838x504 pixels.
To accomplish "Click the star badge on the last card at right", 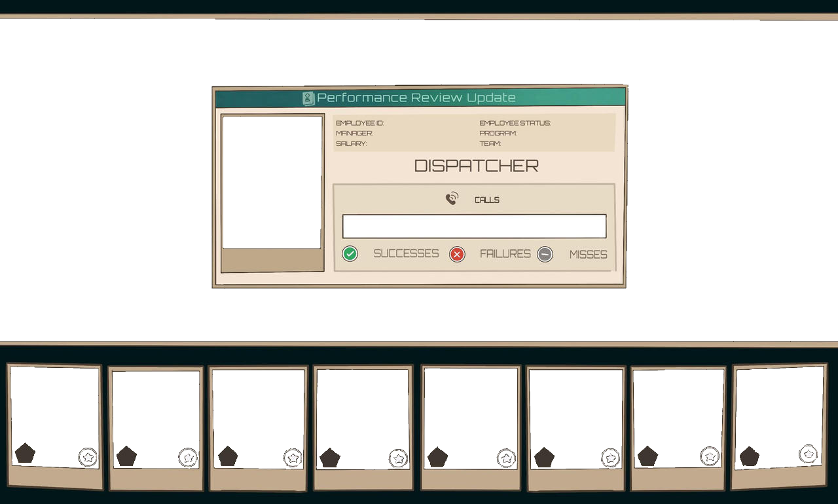I will click(x=809, y=454).
